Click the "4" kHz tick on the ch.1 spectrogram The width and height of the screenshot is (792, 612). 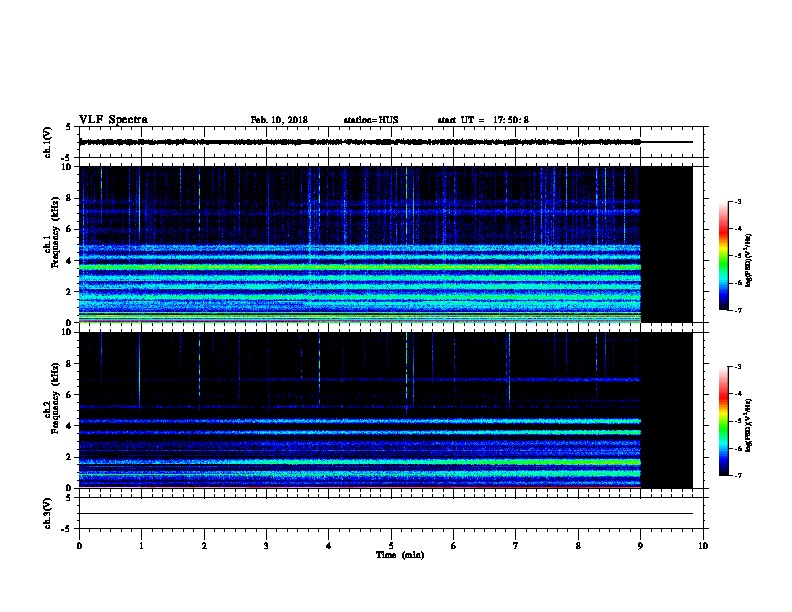(69, 261)
